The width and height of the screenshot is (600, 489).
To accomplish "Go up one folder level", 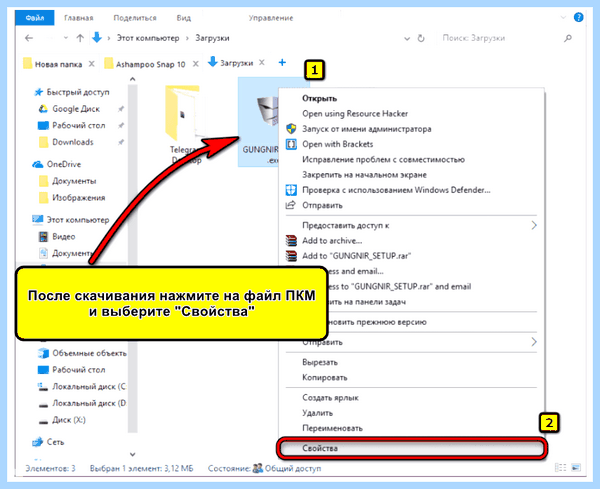I will point(80,38).
